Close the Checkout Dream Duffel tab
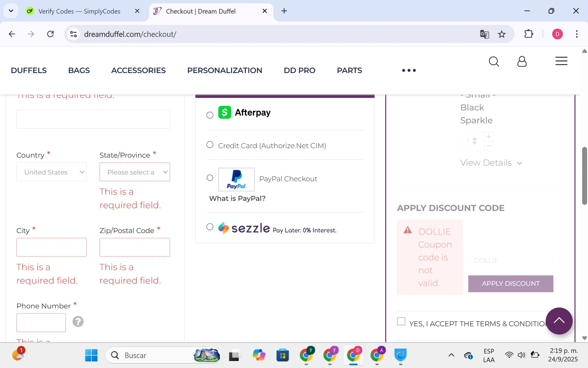Image resolution: width=588 pixels, height=368 pixels. coord(265,11)
